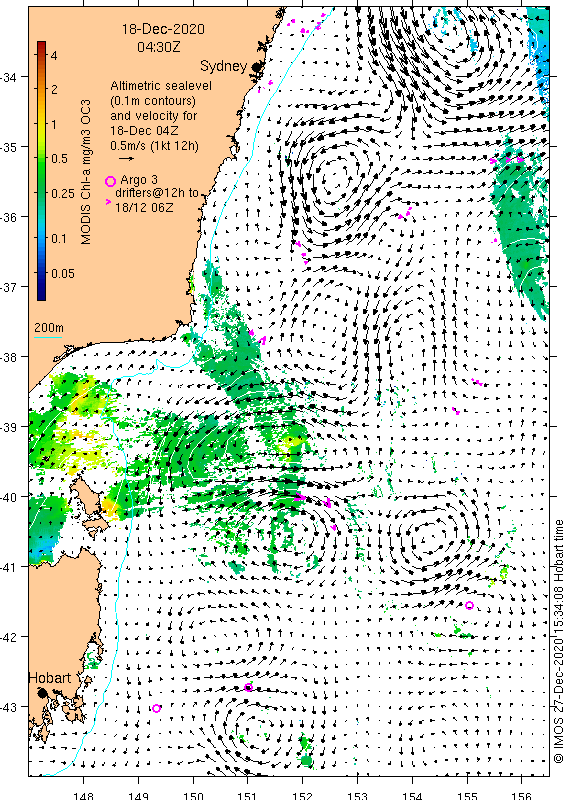Click the color bar tick label "0.25"
Image resolution: width=570 pixels, height=800 pixels.
pyautogui.click(x=63, y=193)
